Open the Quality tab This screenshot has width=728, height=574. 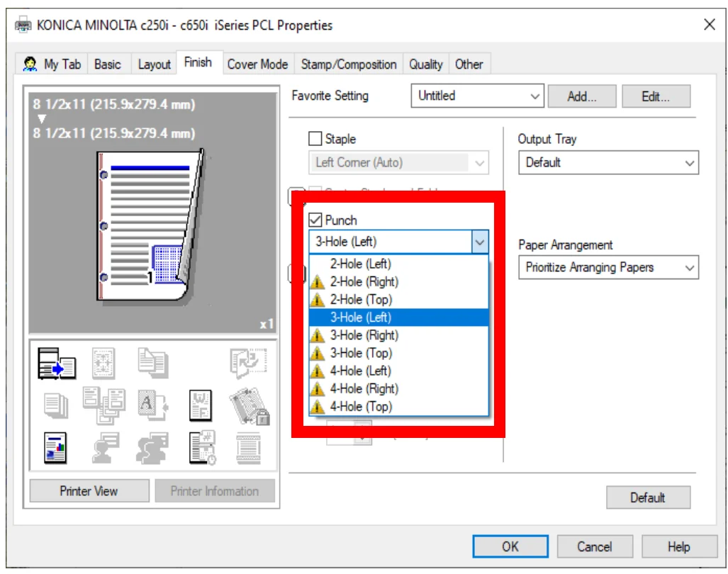tap(426, 64)
